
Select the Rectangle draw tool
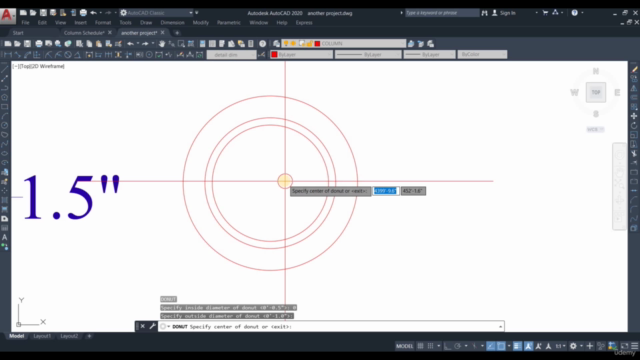4,107
